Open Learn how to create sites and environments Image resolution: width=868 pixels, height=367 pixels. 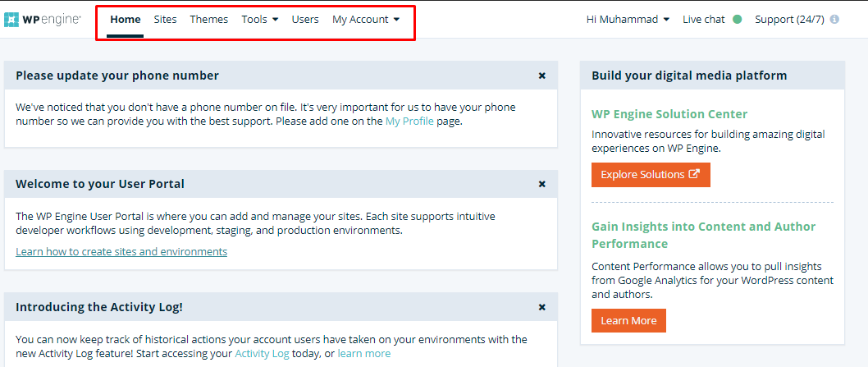[x=121, y=252]
